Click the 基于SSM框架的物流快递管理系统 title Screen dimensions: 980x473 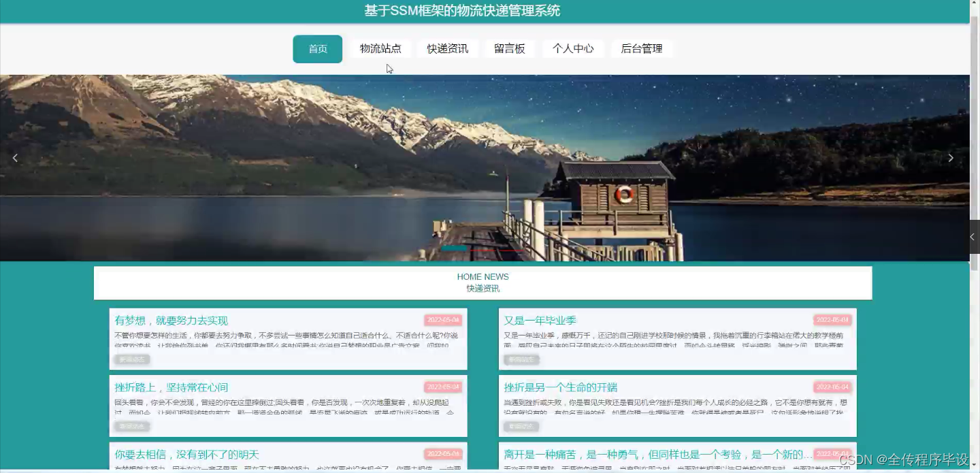(x=462, y=11)
